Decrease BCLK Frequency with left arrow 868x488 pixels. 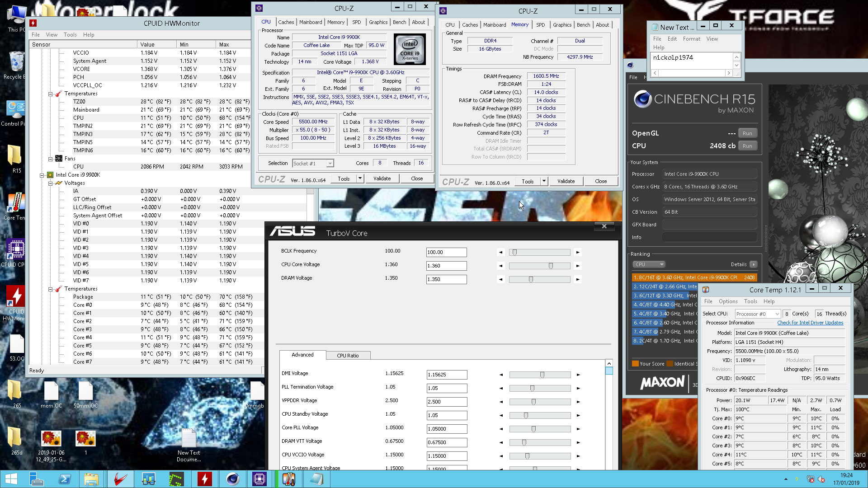click(x=500, y=253)
